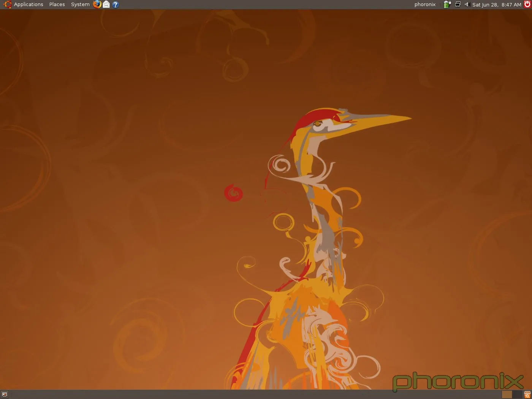Open the Places menu
532x399 pixels.
[x=57, y=5]
